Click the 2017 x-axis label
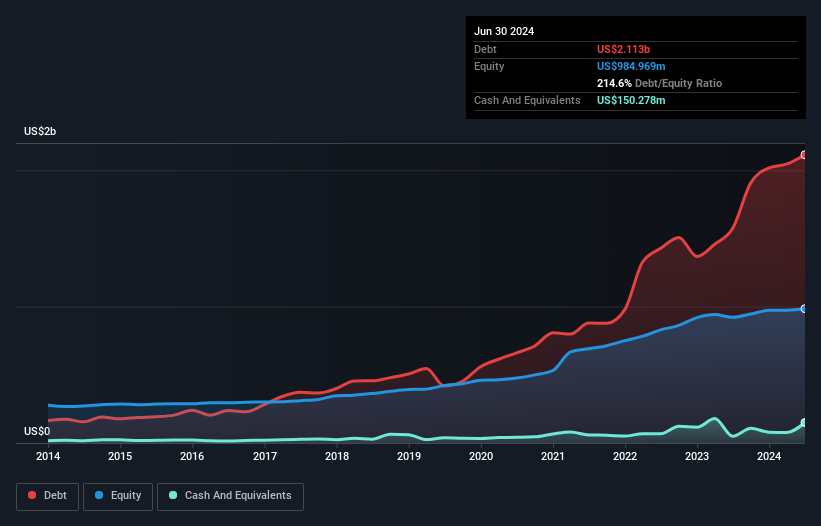The height and width of the screenshot is (526, 821). [265, 456]
